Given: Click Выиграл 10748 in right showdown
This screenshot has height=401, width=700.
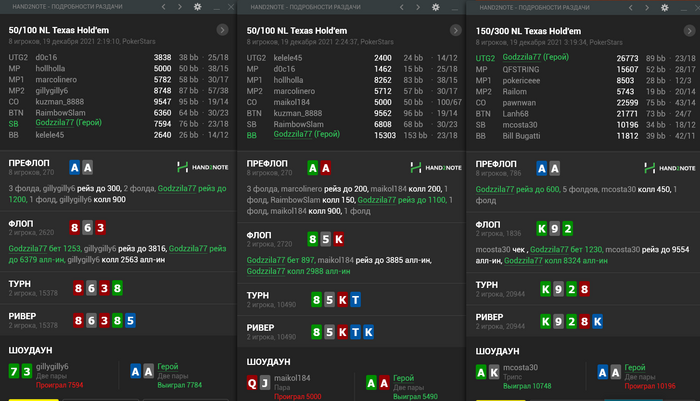Looking at the screenshot, I should tap(527, 386).
